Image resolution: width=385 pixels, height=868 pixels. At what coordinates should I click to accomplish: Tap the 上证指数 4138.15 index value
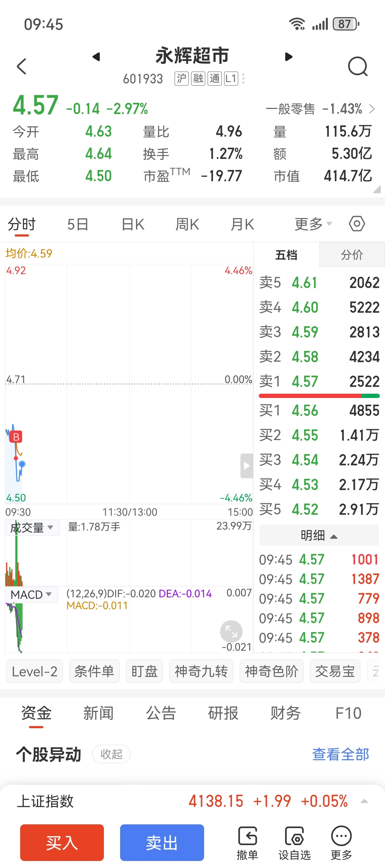[216, 801]
